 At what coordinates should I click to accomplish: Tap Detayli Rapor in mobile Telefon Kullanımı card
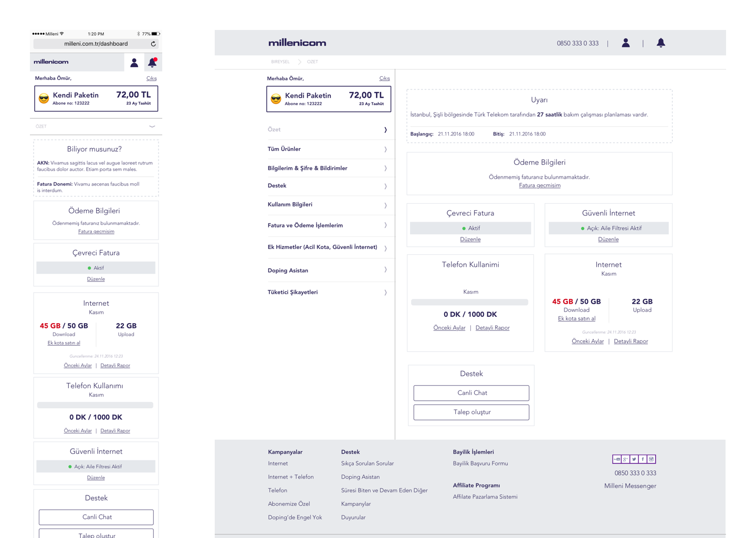115,431
